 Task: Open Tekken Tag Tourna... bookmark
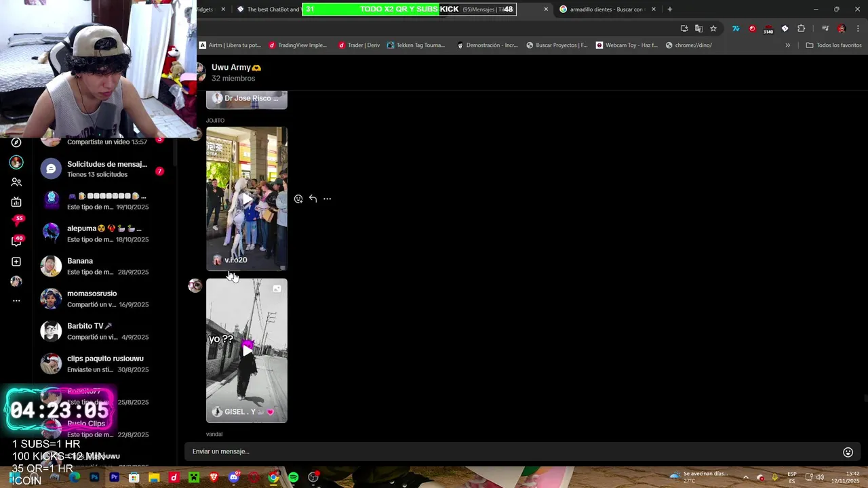point(416,45)
